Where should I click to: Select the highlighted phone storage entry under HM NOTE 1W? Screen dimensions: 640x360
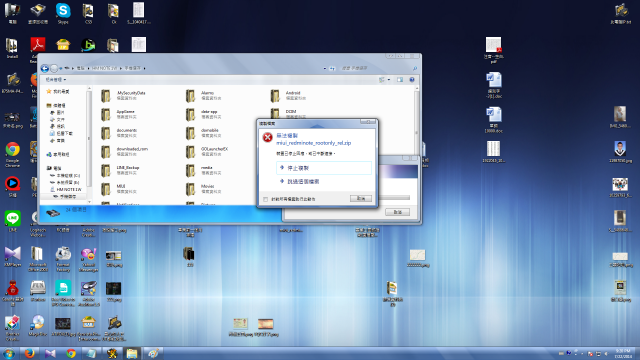coord(64,197)
